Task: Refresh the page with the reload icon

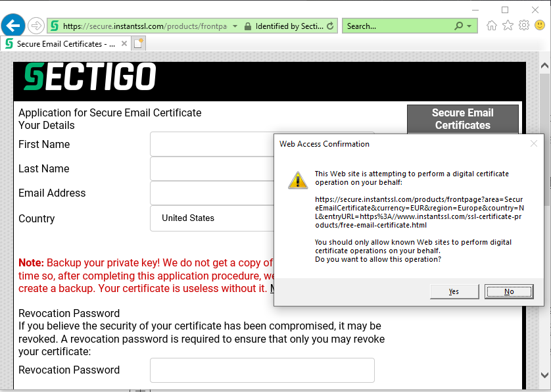Action: pyautogui.click(x=330, y=26)
